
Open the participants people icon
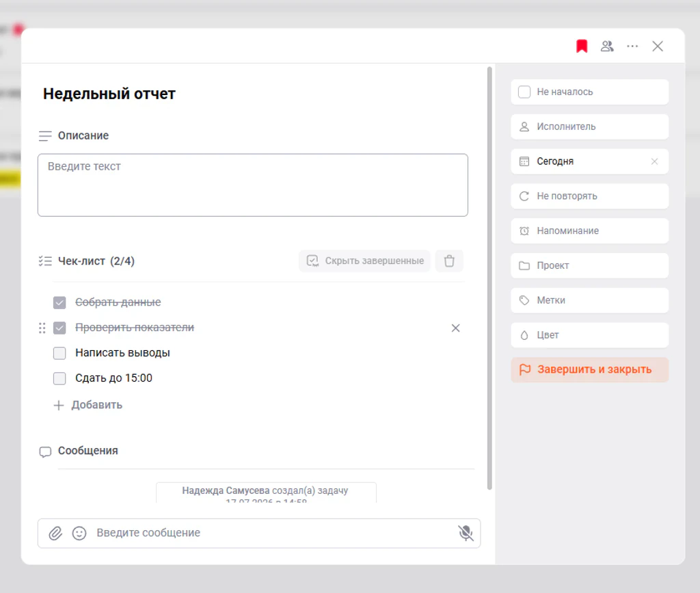(607, 46)
